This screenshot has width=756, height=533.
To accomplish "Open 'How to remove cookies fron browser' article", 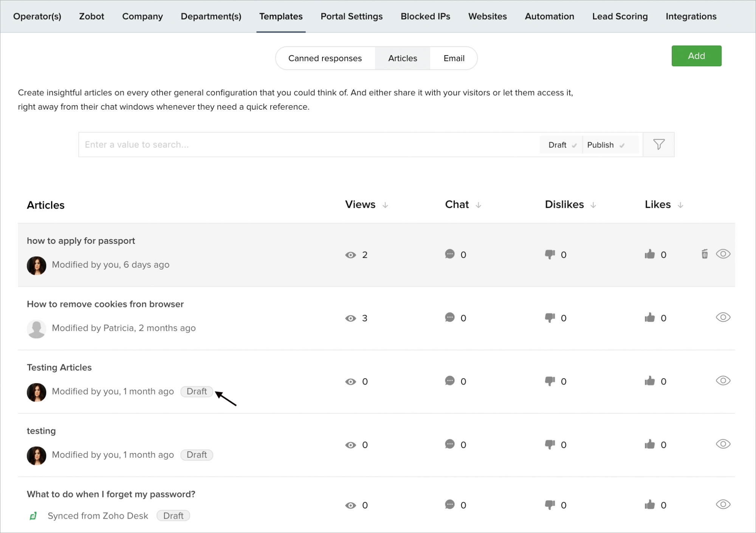I will (x=105, y=304).
